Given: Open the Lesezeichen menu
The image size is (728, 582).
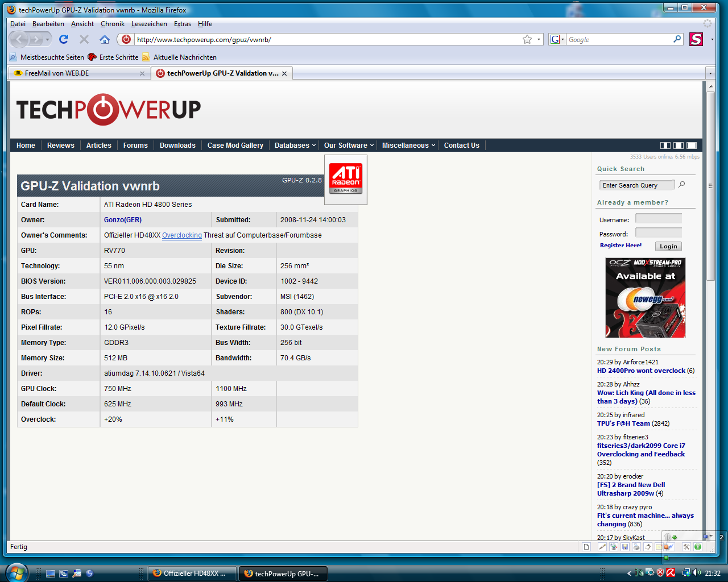Looking at the screenshot, I should click(x=149, y=24).
